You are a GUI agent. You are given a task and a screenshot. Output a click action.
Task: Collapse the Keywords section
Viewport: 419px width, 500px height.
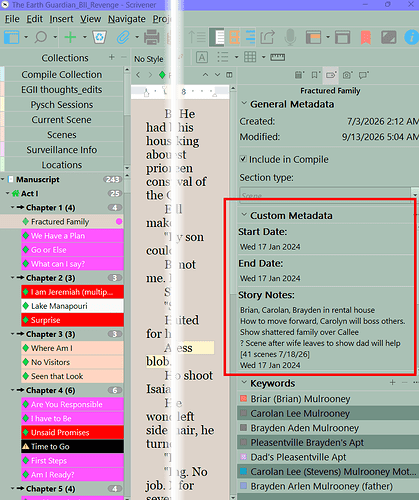(244, 383)
